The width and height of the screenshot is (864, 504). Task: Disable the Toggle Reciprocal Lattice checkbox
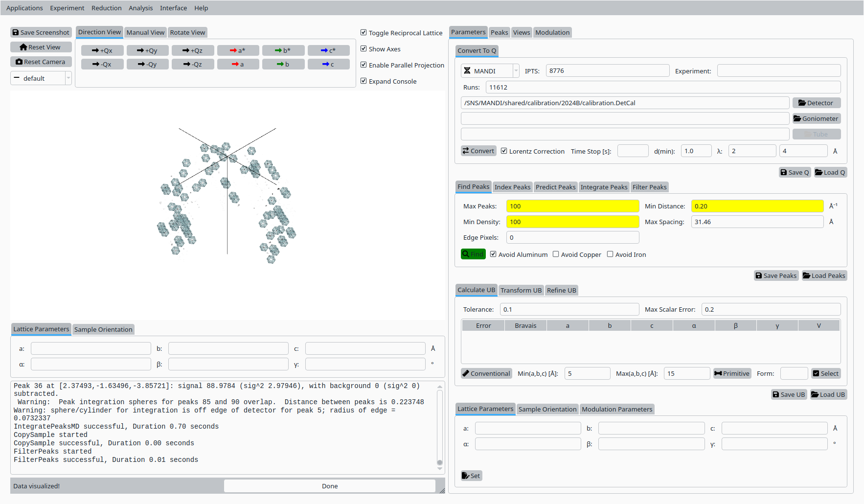point(364,33)
